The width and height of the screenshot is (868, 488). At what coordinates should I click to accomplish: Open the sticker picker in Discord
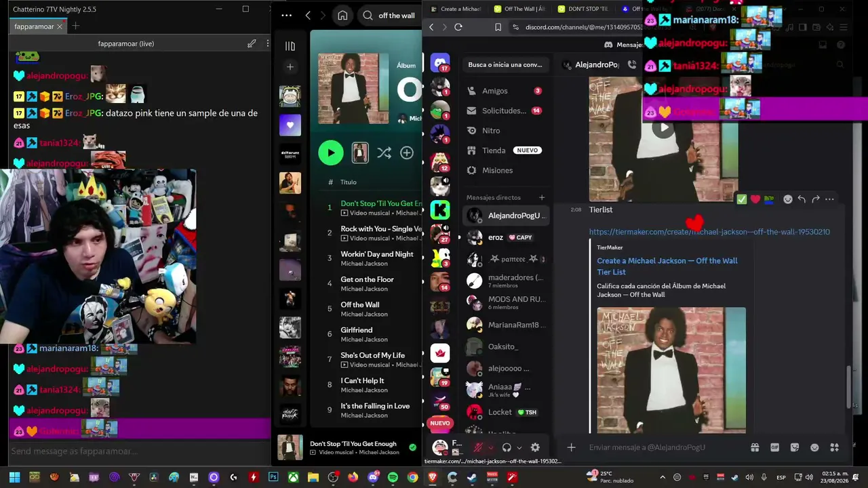coord(795,447)
